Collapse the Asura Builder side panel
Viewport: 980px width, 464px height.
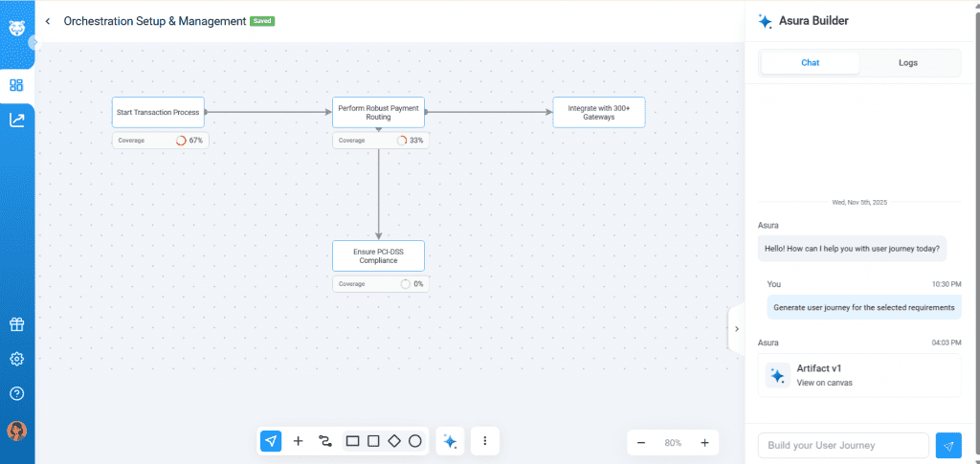click(736, 328)
